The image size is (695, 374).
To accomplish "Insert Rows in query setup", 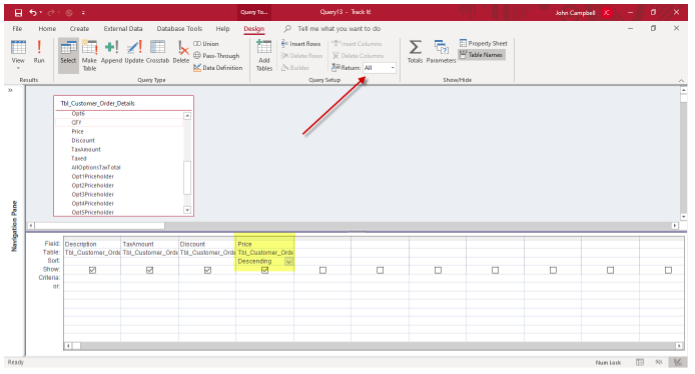I will click(x=301, y=43).
